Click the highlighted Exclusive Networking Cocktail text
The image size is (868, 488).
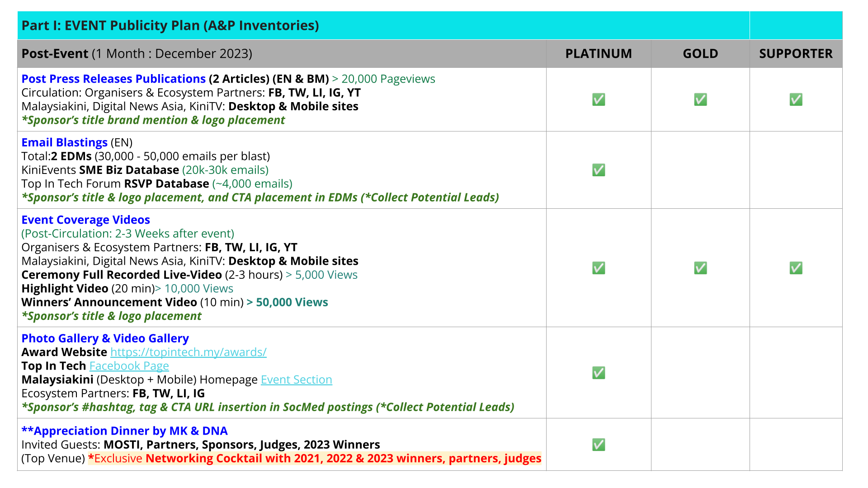pyautogui.click(x=314, y=459)
